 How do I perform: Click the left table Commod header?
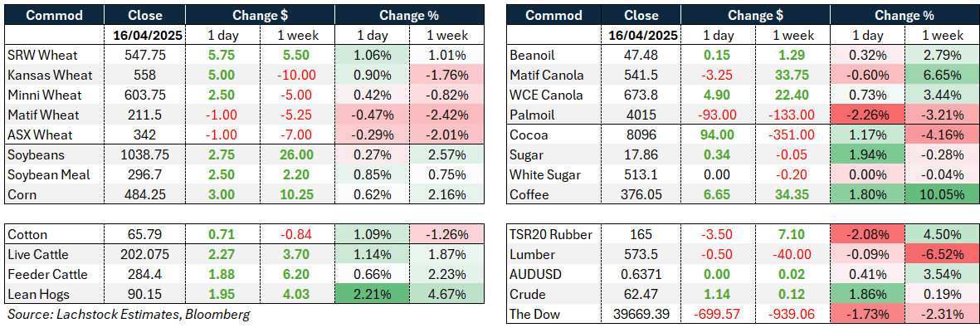[41, 15]
